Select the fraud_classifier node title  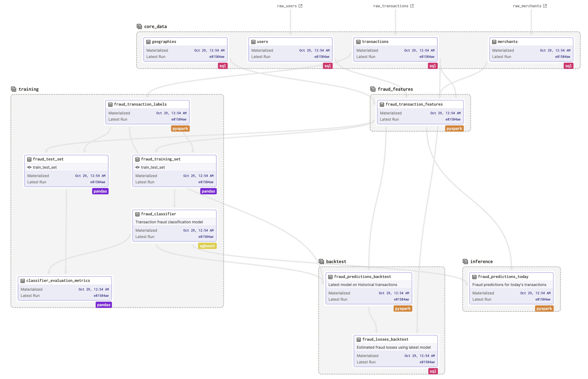point(159,214)
